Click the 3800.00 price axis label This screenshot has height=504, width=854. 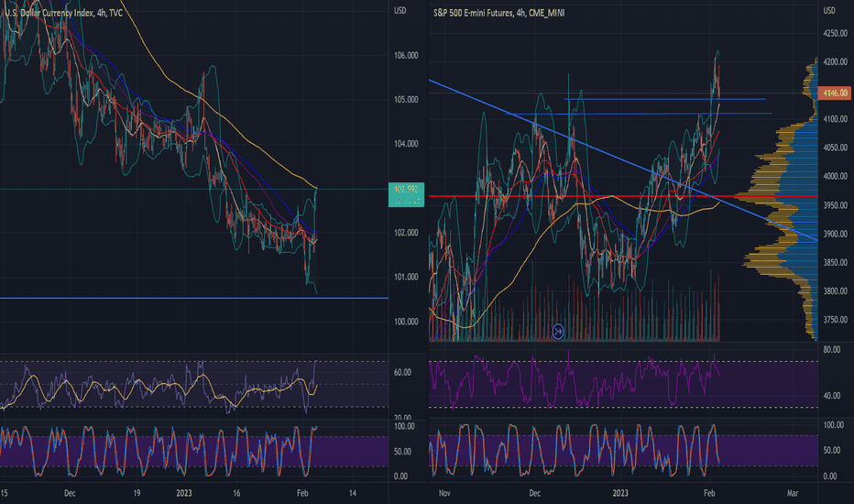point(836,291)
